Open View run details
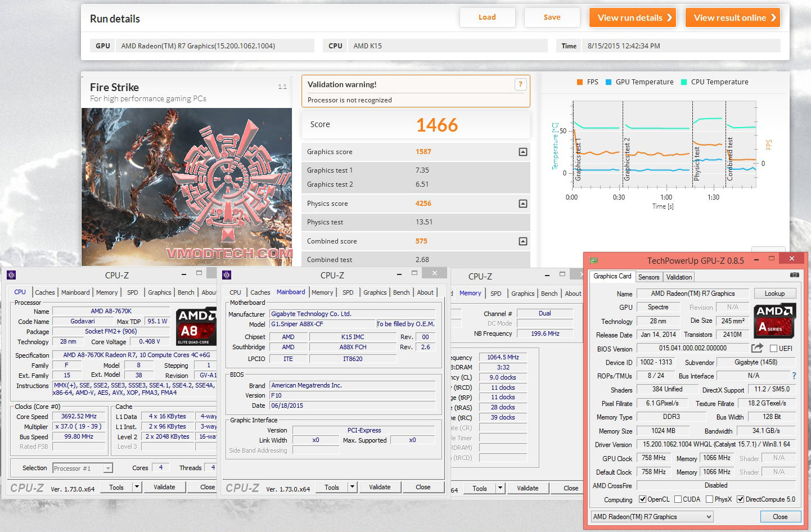811x532 pixels. coord(633,17)
